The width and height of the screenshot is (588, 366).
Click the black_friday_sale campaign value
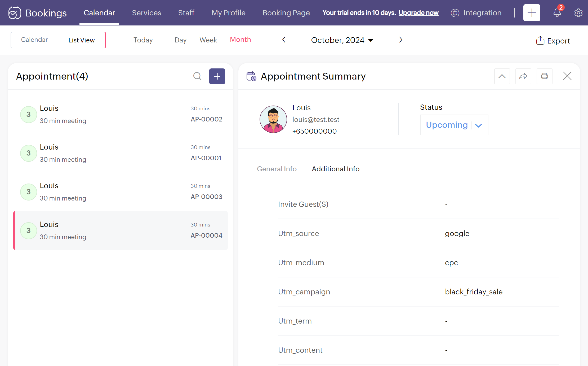[x=474, y=292]
